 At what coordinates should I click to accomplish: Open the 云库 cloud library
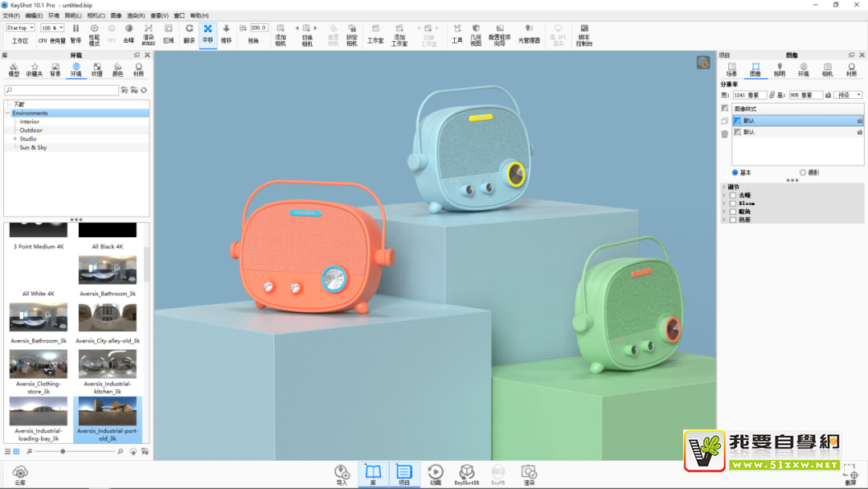(20, 474)
